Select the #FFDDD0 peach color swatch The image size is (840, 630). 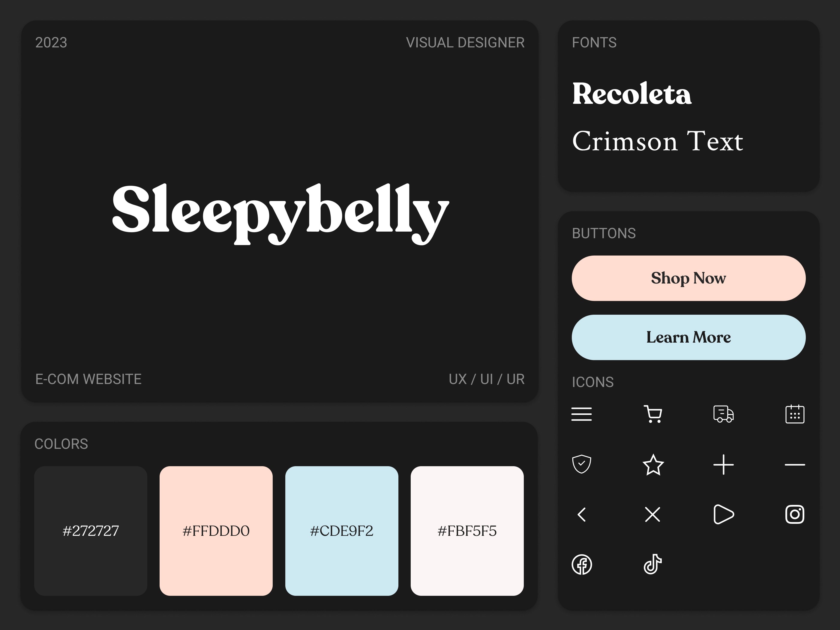click(216, 530)
